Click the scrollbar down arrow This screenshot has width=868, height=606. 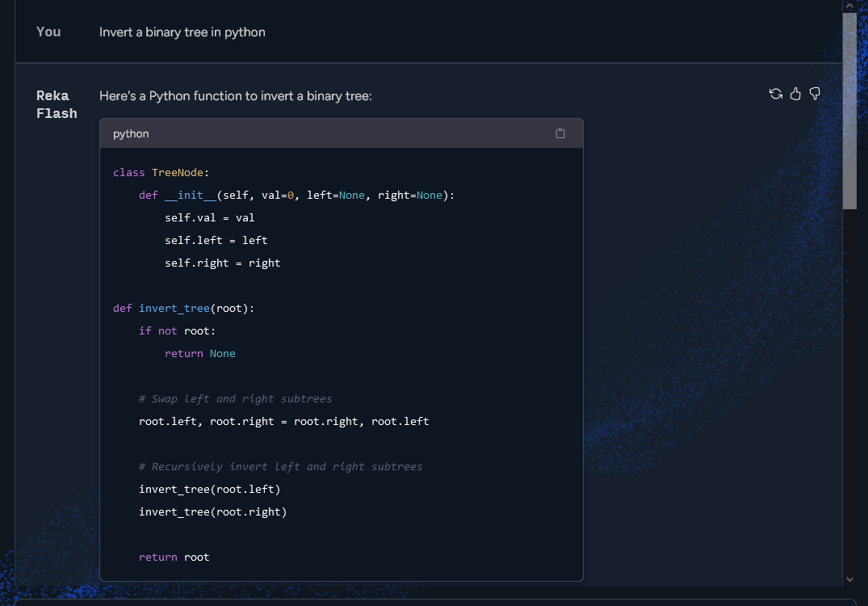tap(849, 579)
